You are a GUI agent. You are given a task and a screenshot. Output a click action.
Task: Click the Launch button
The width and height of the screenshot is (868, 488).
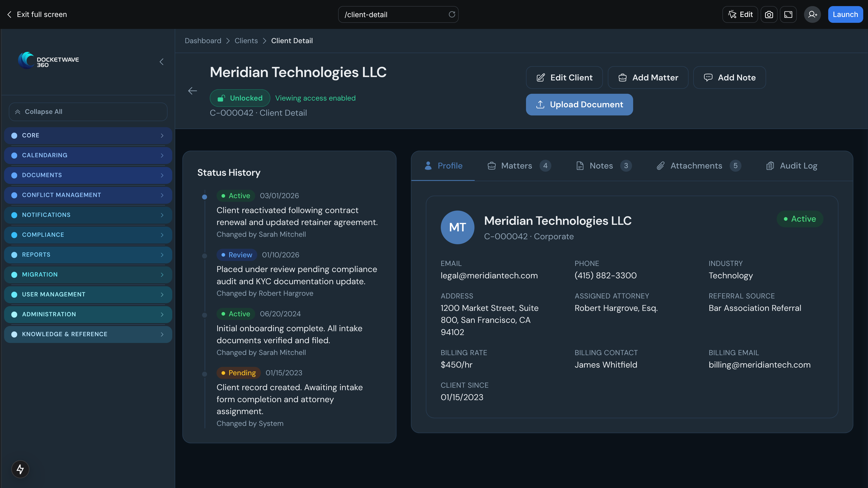pyautogui.click(x=845, y=14)
